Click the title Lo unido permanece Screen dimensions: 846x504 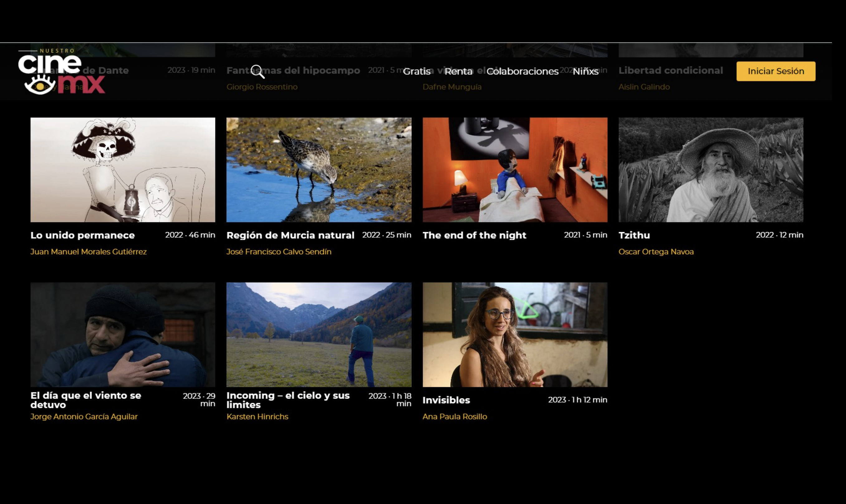pos(83,235)
